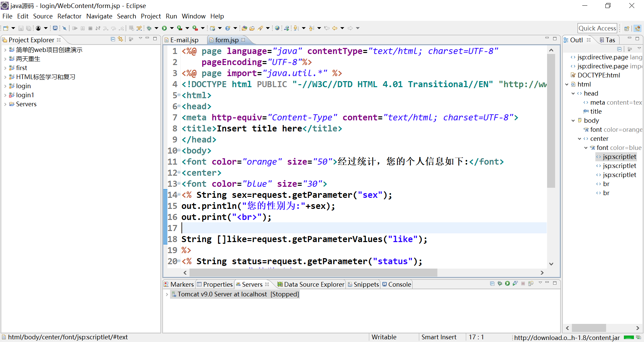The image size is (644, 342).
Task: Close the Servers view tab
Action: click(267, 284)
